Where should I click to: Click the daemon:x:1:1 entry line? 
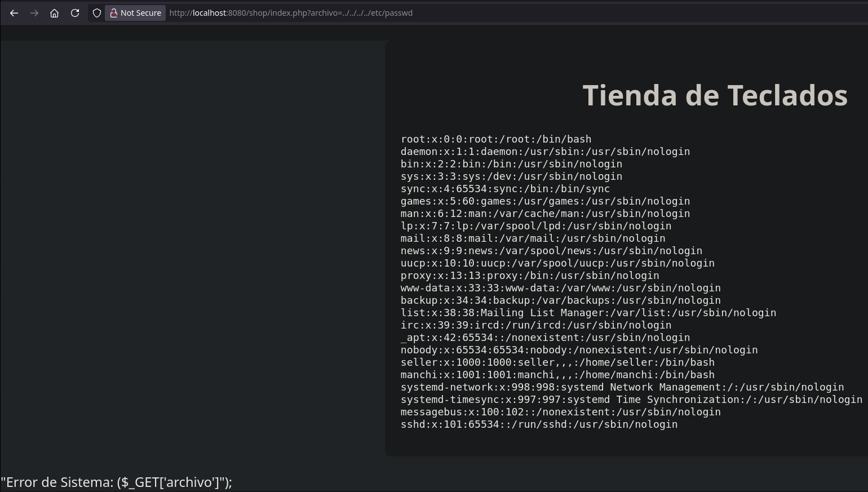(x=545, y=152)
